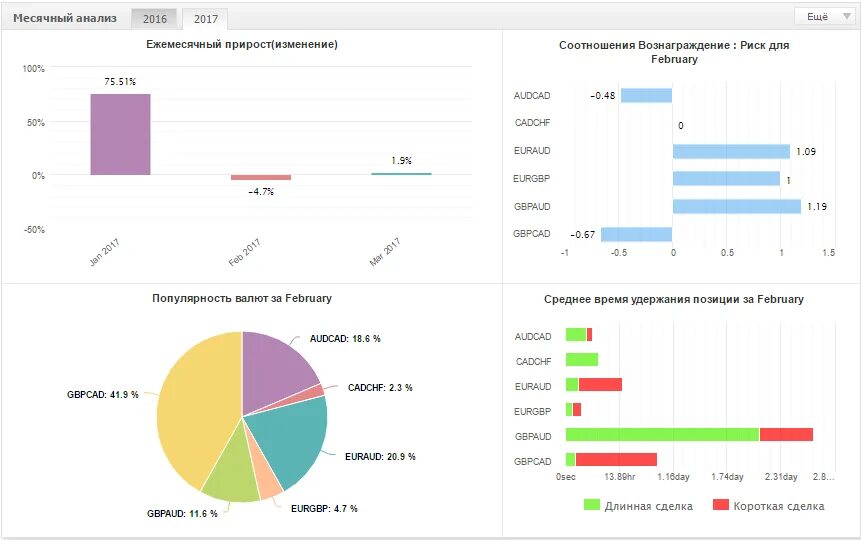
Task: Click the 'Месячный анализ' panel title
Action: [x=65, y=18]
